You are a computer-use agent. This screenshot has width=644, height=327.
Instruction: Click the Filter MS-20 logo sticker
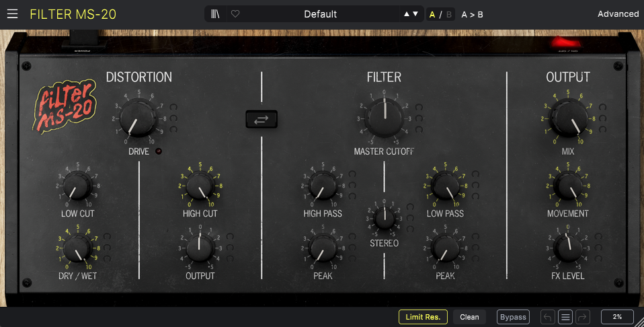pos(65,106)
